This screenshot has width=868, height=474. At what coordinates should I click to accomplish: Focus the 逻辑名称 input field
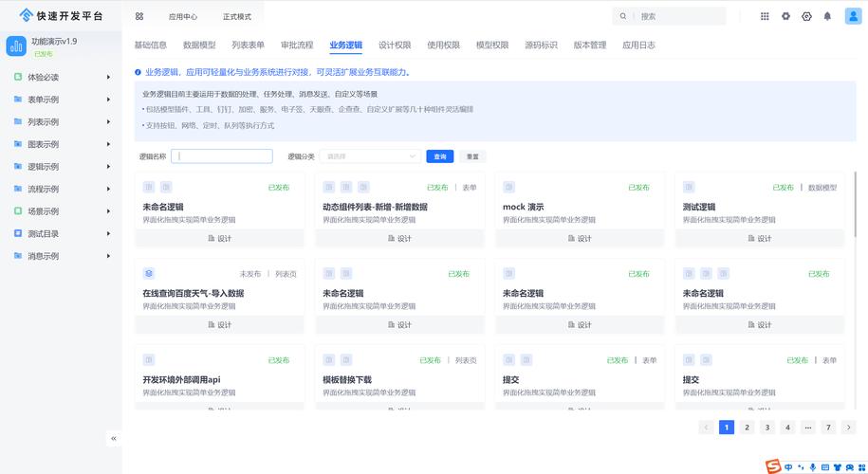pos(222,156)
